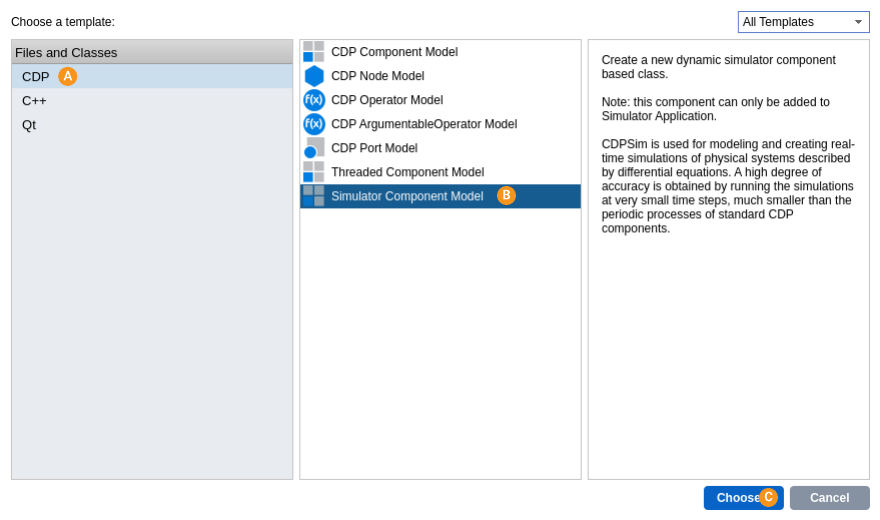Select the CDP ArgumentableOperator Model label
Screen dimensions: 880x520
424,124
